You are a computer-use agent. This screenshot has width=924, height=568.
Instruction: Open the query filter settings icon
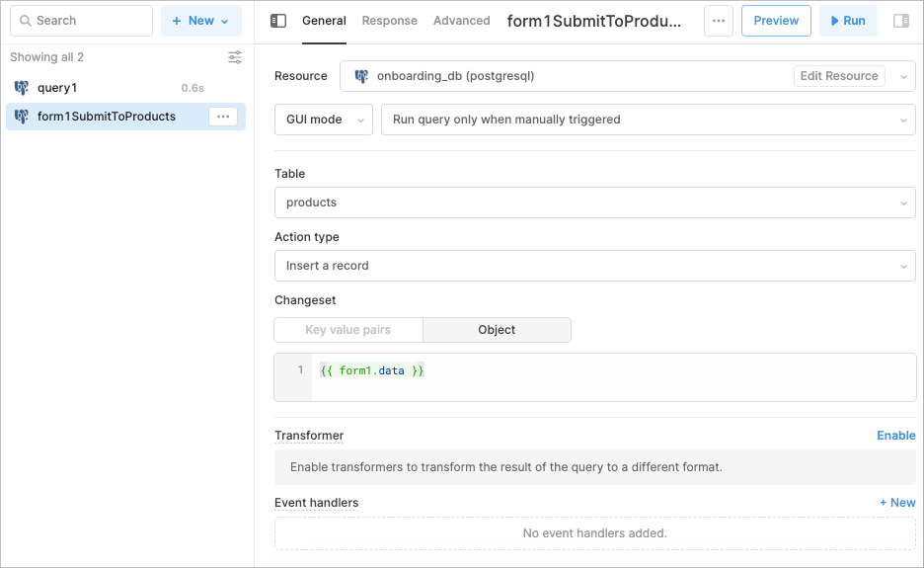tap(235, 57)
